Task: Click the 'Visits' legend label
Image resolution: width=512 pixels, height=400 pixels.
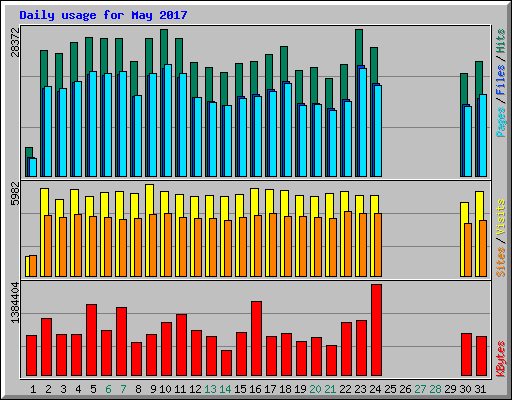Action: (501, 217)
